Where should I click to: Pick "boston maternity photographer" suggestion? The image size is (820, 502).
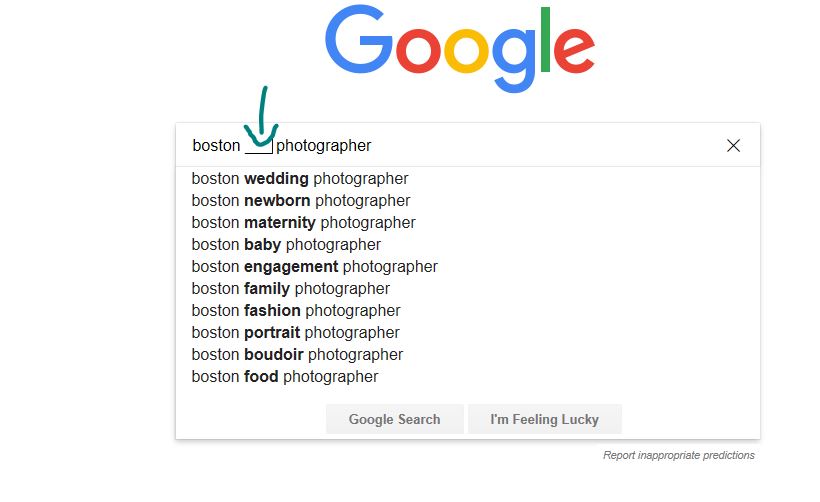(x=468, y=222)
